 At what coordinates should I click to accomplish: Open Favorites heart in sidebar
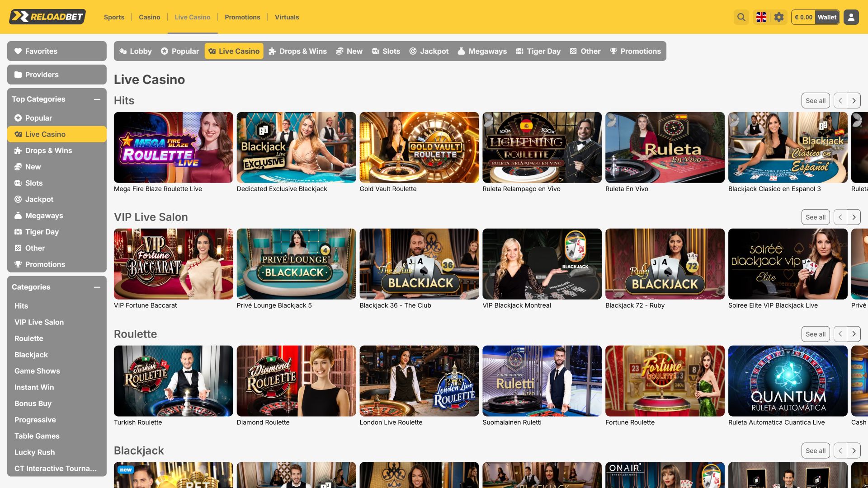click(x=57, y=51)
